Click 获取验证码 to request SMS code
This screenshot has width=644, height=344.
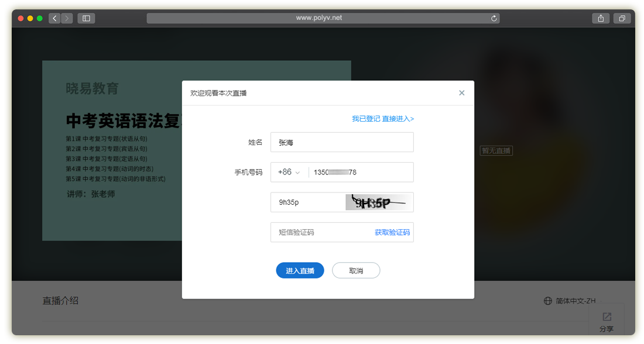point(392,232)
